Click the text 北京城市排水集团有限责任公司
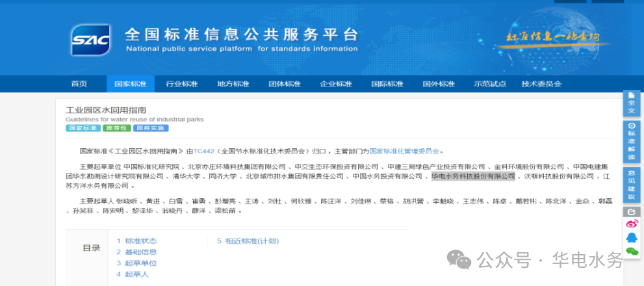The width and height of the screenshot is (644, 286). (x=294, y=176)
